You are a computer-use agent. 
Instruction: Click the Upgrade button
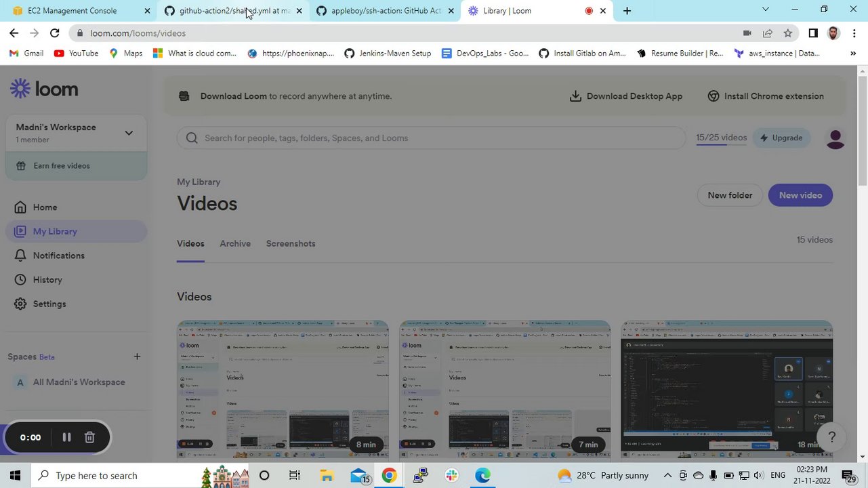(781, 138)
